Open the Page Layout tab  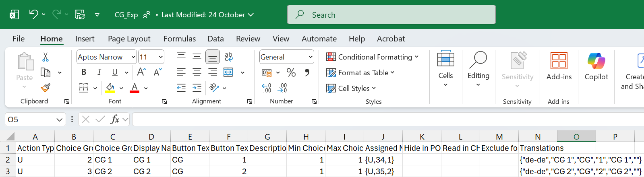coord(129,39)
